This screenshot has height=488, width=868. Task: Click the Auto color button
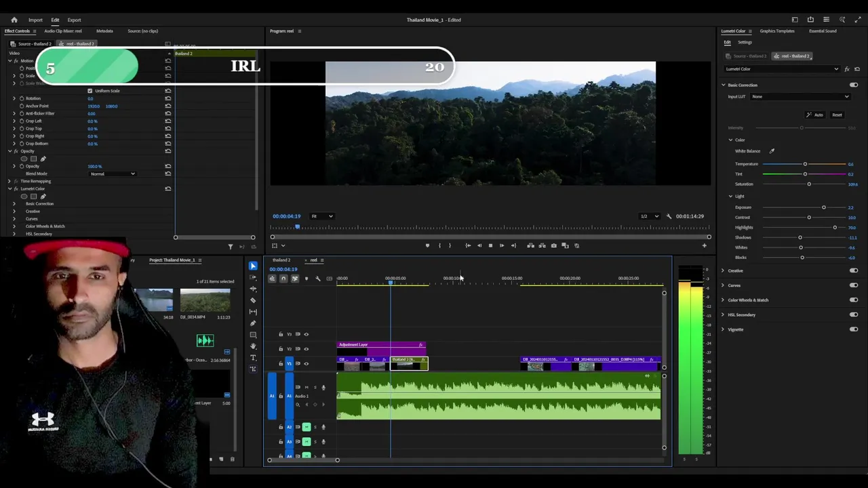814,115
